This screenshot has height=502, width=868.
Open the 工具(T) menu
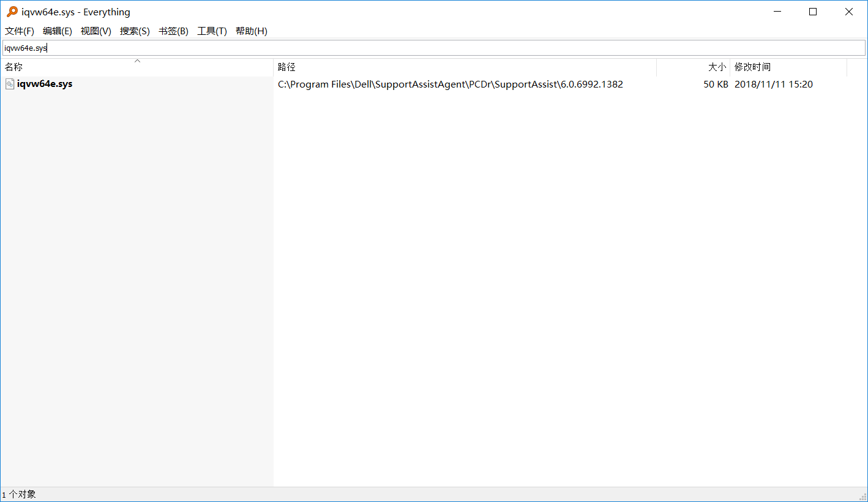click(212, 31)
